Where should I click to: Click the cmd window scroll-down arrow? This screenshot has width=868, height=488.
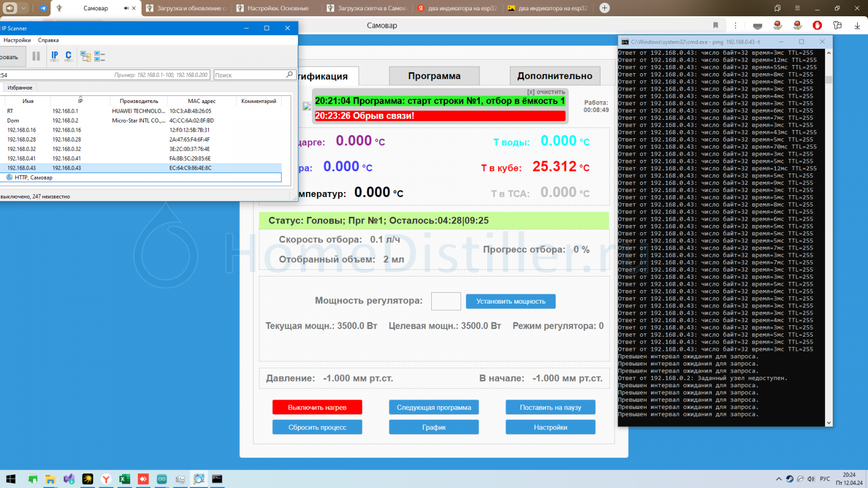[828, 423]
